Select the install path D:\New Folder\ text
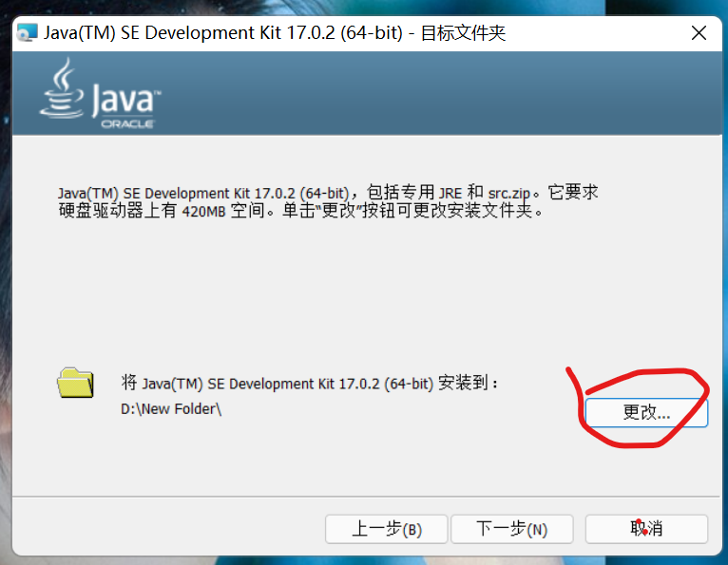Screen dimensions: 728x565 pos(171,409)
